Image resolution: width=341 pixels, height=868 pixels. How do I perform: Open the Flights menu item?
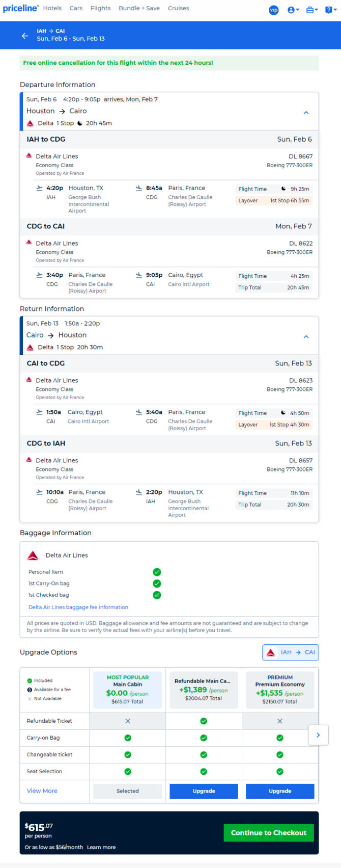tap(101, 8)
